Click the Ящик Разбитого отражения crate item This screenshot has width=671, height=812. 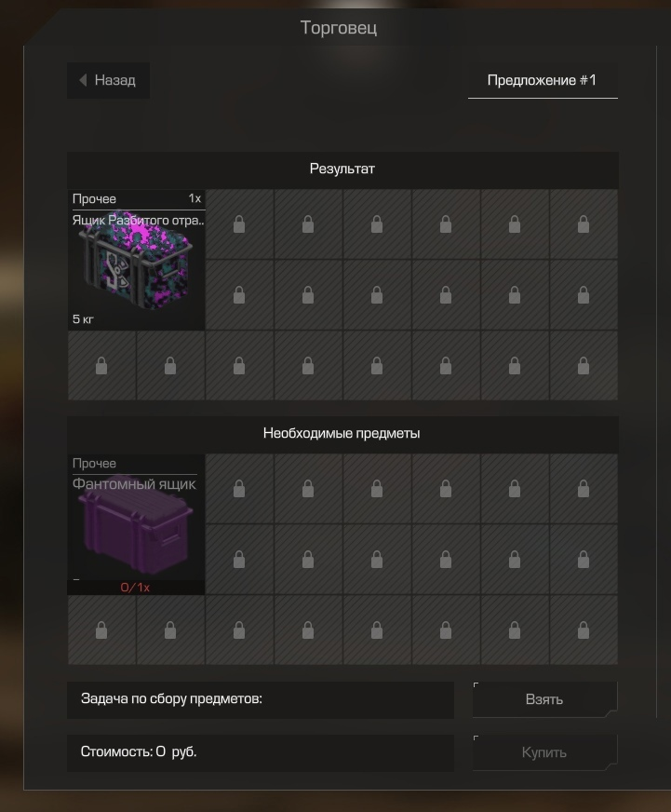point(136,260)
